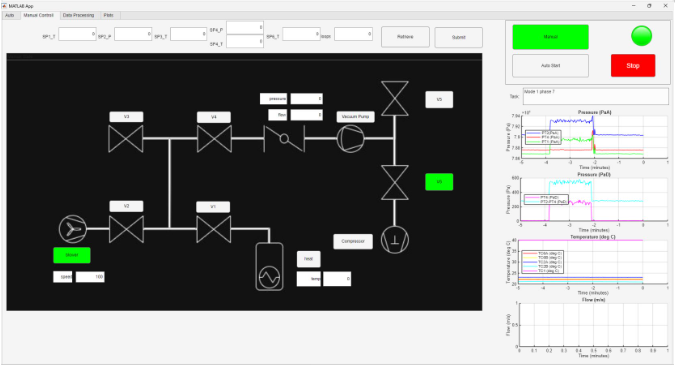The height and width of the screenshot is (366, 675).
Task: Click the Retrieve button
Action: [405, 37]
